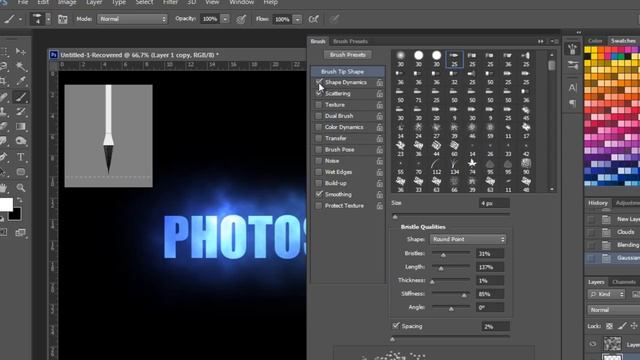
Task: Toggle the brush panel icon in options bar
Action: point(62,19)
